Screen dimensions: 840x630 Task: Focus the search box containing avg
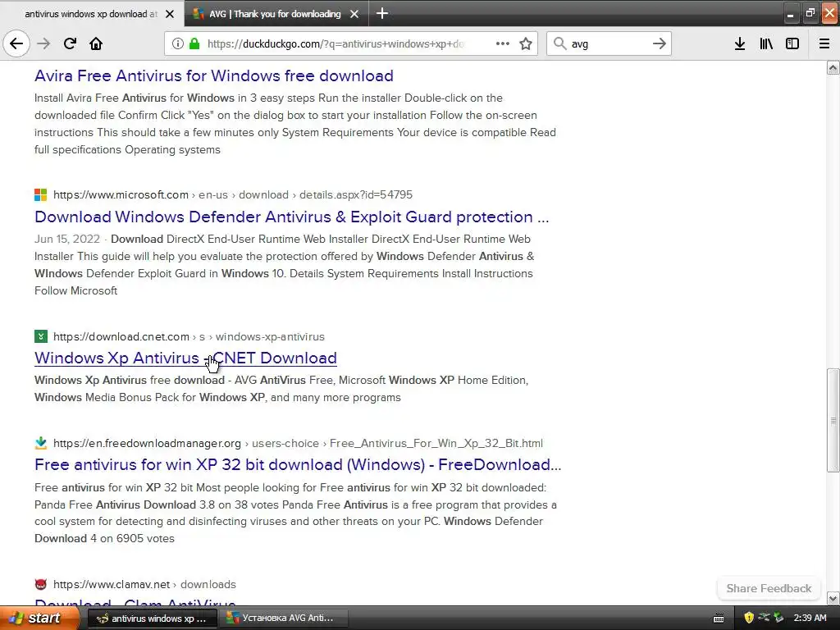click(610, 44)
